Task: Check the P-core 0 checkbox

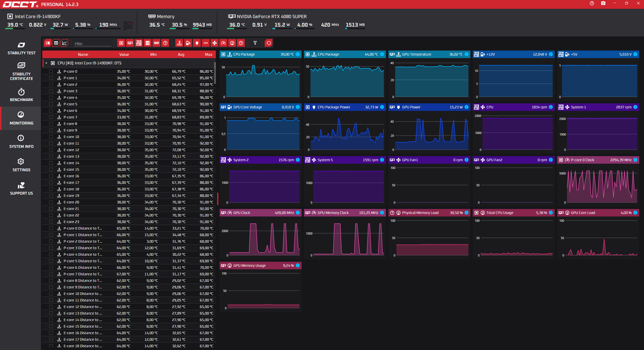Action: pos(51,71)
